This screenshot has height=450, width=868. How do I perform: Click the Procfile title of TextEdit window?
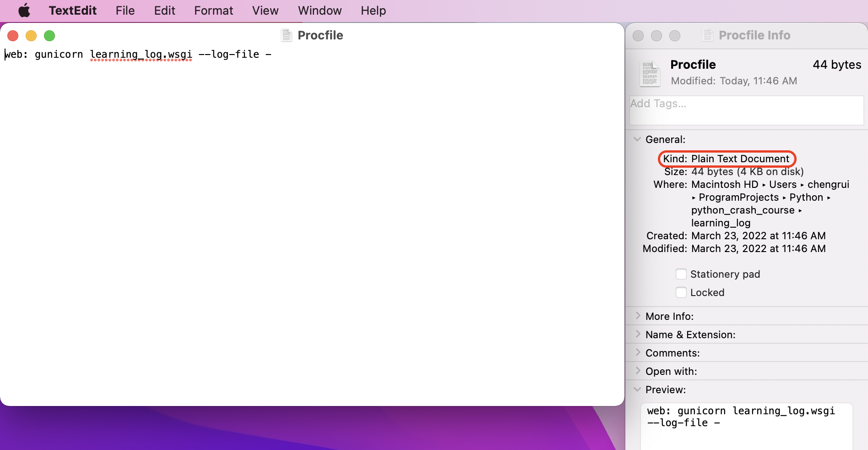[x=320, y=35]
